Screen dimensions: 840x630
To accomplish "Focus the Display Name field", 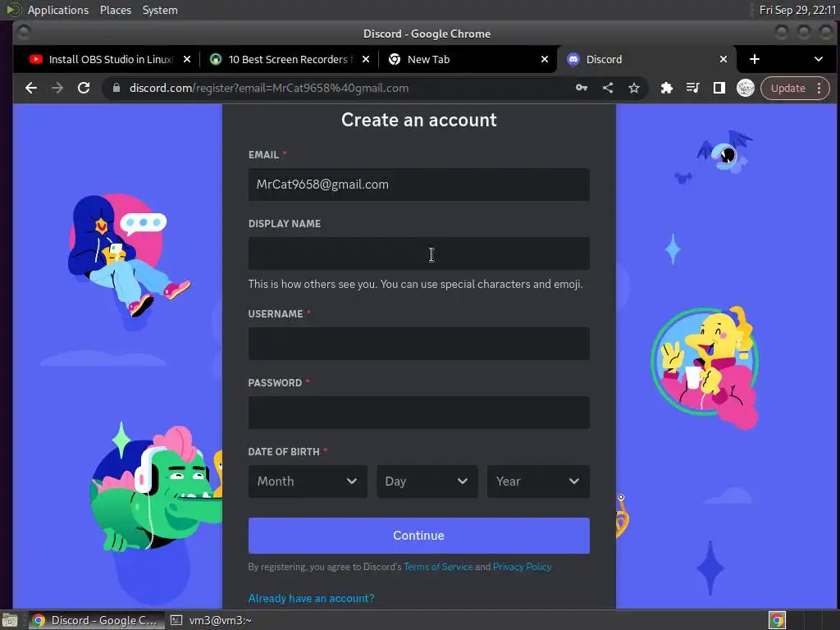I will (x=418, y=253).
